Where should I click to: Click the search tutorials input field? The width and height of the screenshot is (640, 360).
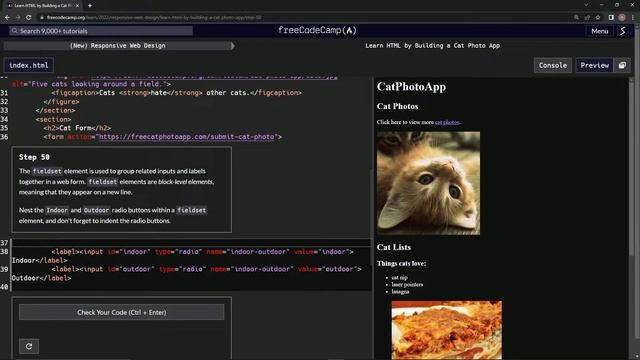101,31
